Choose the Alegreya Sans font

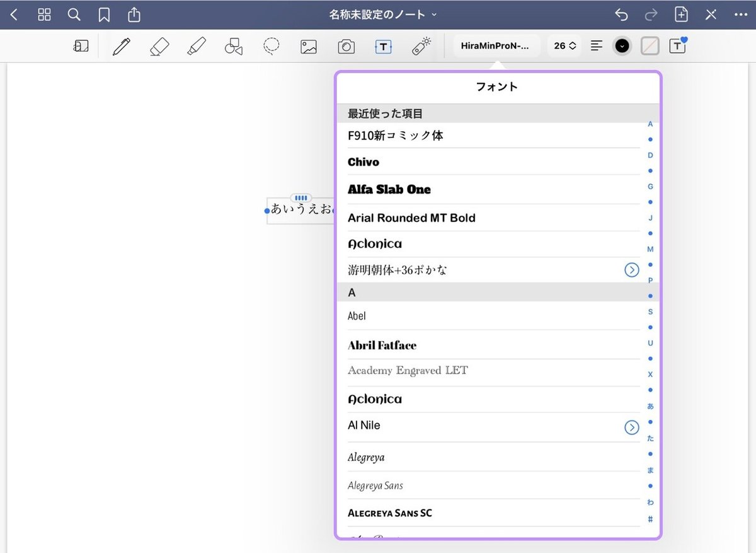494,486
